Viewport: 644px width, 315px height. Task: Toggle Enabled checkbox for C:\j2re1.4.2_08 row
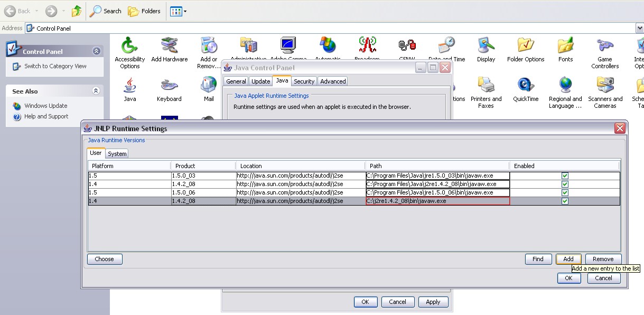click(x=565, y=201)
